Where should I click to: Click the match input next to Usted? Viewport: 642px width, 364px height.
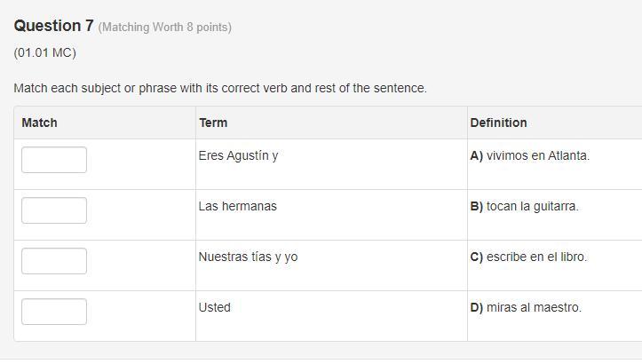[x=54, y=312]
